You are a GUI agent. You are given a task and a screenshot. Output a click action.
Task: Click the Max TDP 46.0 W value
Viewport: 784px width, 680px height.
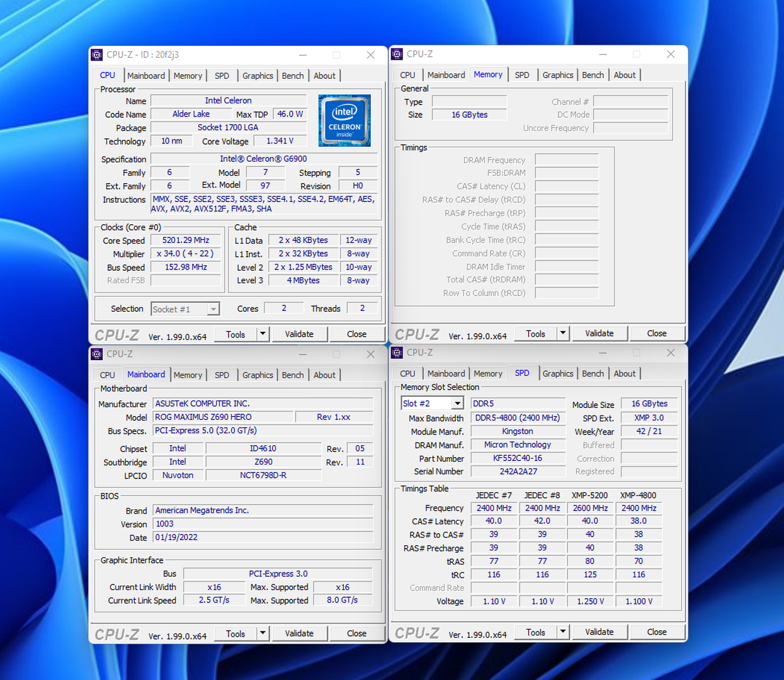point(290,114)
